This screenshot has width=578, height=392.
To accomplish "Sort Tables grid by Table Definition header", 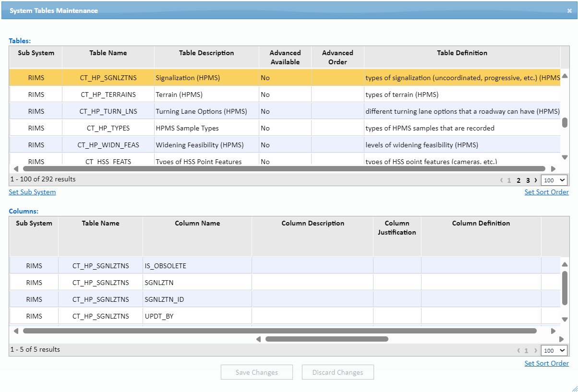I will point(462,57).
